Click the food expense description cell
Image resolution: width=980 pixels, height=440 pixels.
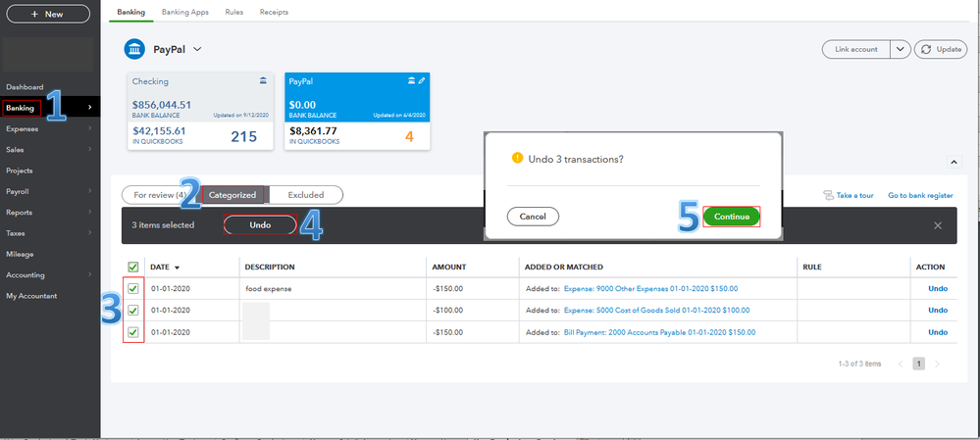[333, 288]
